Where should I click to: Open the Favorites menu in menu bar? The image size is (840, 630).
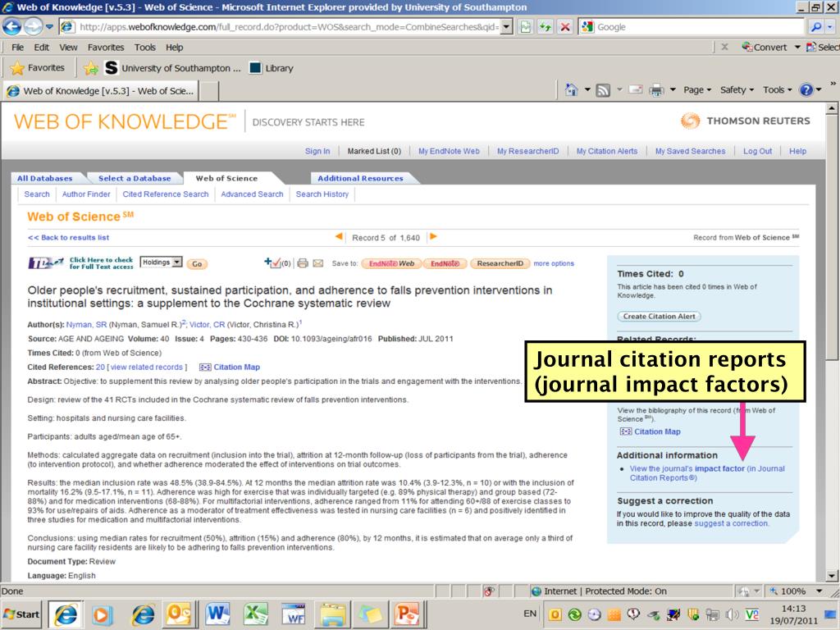[x=106, y=47]
